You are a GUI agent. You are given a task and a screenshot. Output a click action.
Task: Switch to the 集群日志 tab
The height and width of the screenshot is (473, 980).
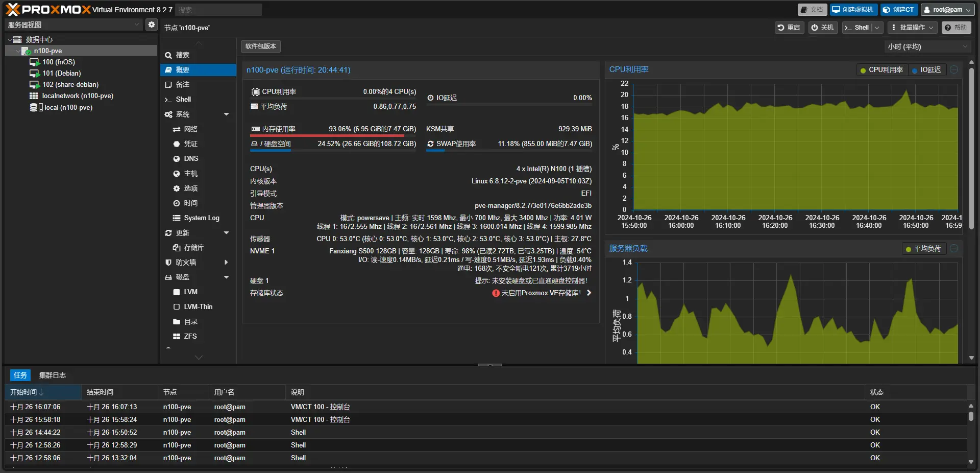click(53, 375)
